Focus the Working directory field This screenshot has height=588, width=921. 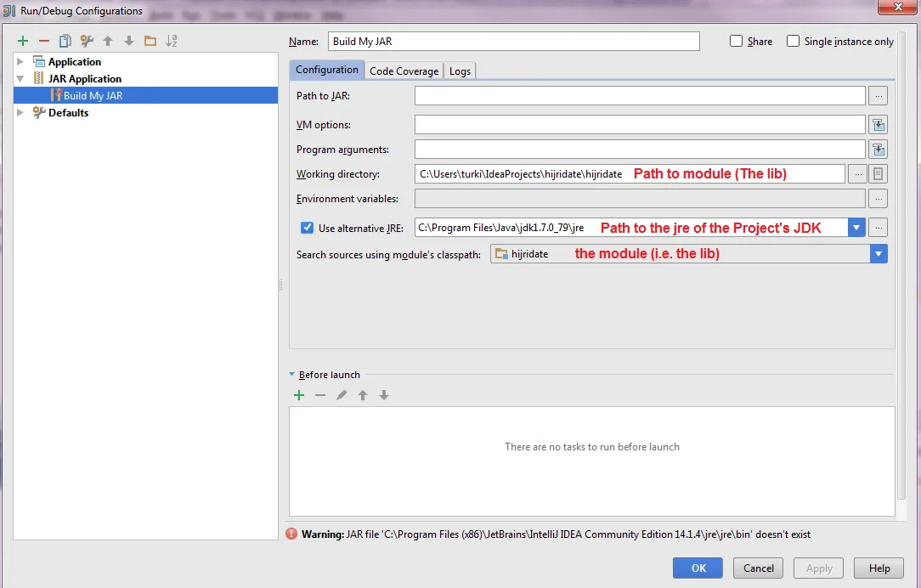pyautogui.click(x=630, y=174)
